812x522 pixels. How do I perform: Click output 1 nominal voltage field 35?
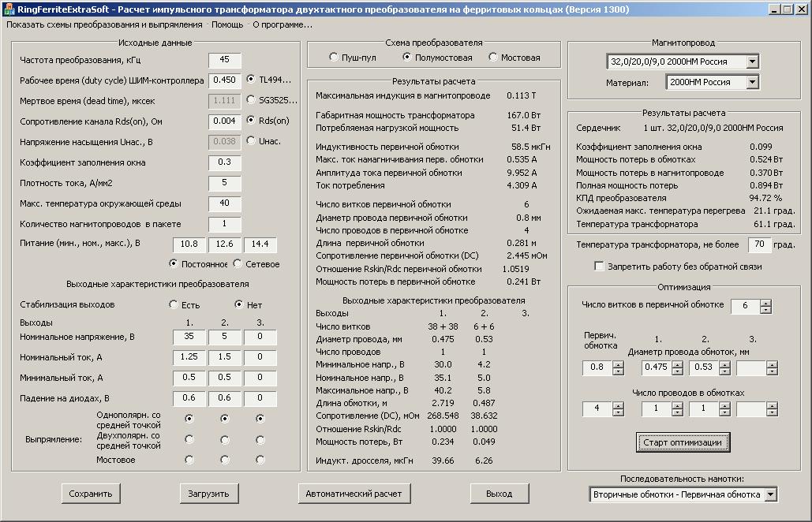tap(189, 337)
